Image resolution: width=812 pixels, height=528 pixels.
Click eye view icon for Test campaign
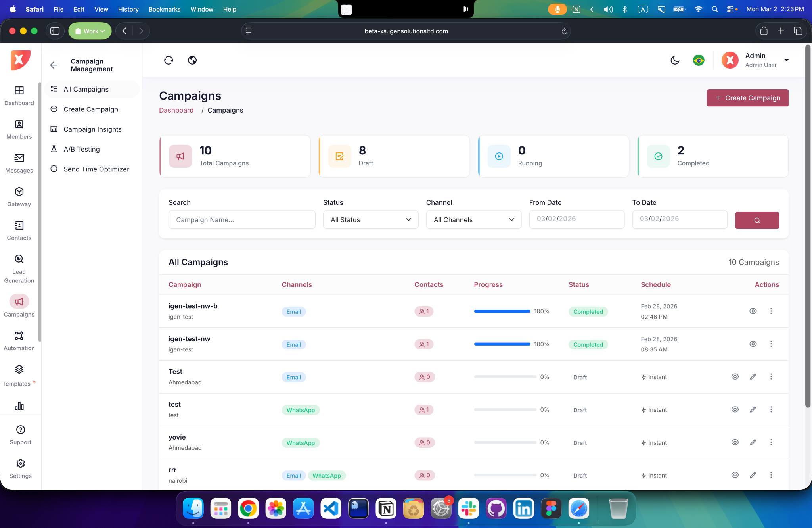[735, 377]
